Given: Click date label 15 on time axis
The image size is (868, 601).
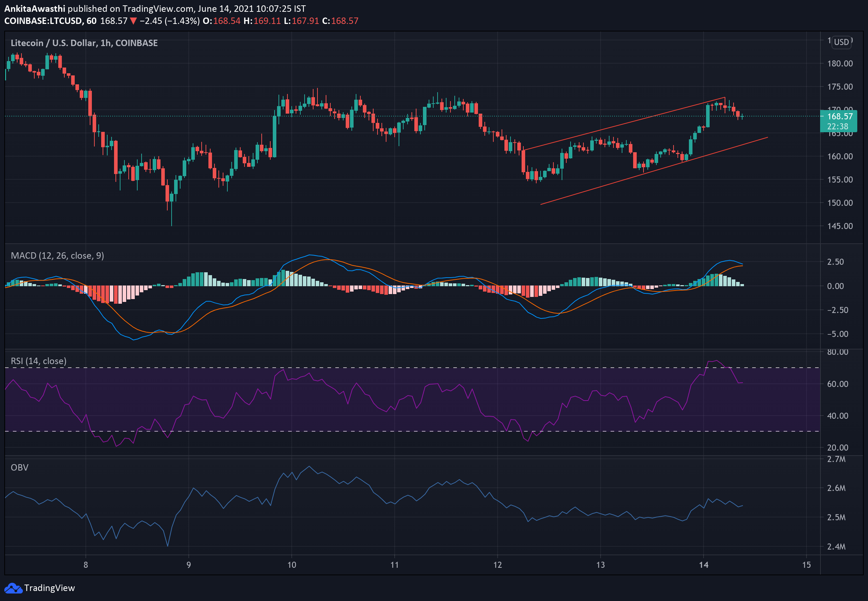Looking at the screenshot, I should (806, 565).
